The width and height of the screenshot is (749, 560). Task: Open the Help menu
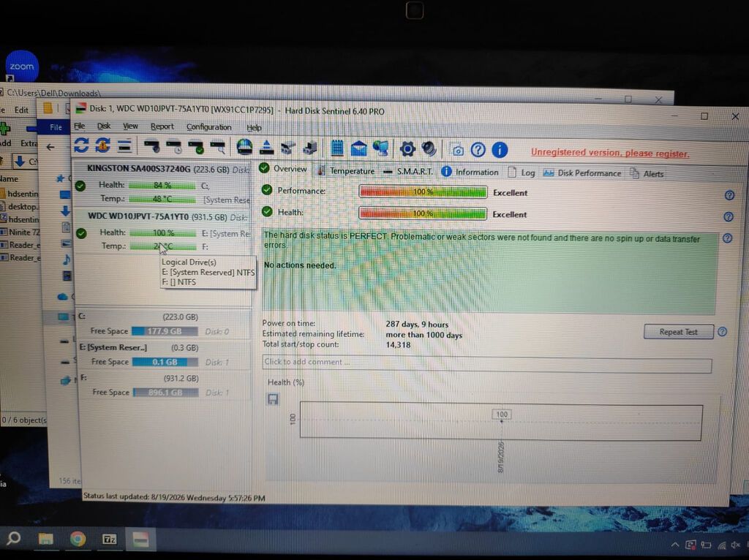coord(254,127)
